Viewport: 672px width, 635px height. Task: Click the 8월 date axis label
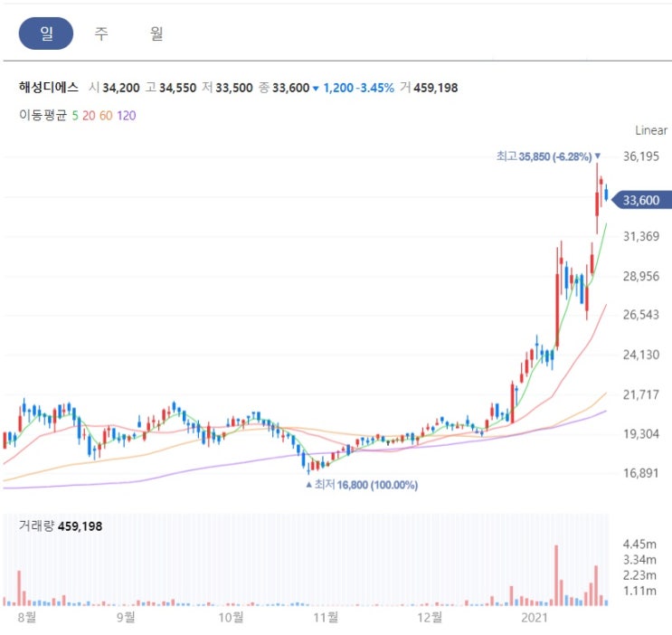coord(27,618)
